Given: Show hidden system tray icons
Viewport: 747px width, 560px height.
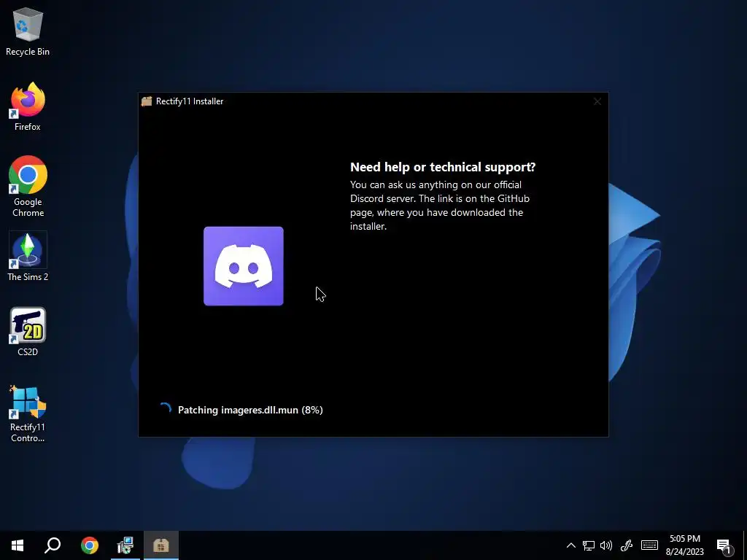Looking at the screenshot, I should [570, 545].
